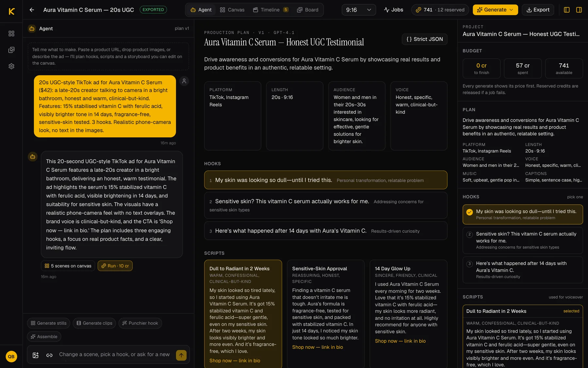Click the MUSIC value 'Soft, upbeat, gentle pop'
Image resolution: width=588 pixels, height=368 pixels.
(491, 180)
